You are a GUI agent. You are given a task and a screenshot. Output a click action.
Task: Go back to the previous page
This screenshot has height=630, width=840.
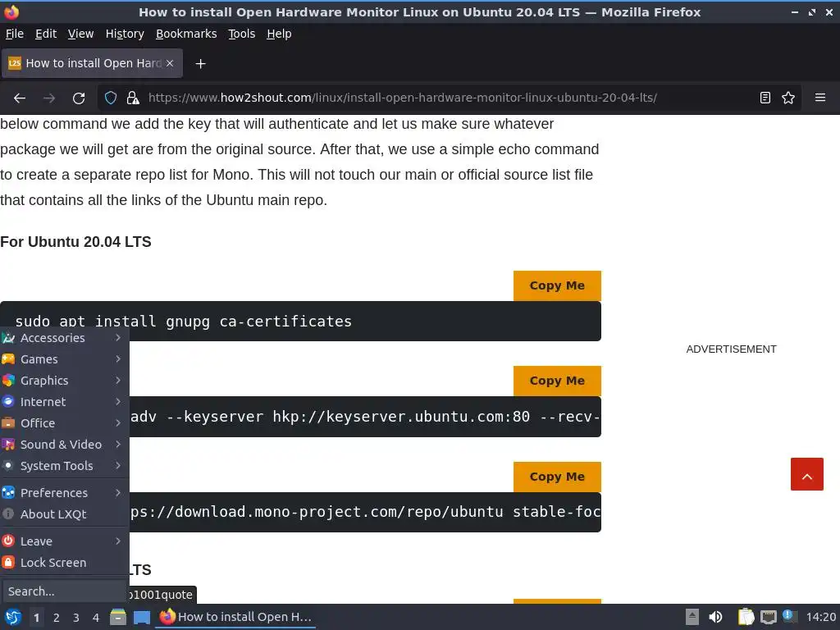coord(20,98)
